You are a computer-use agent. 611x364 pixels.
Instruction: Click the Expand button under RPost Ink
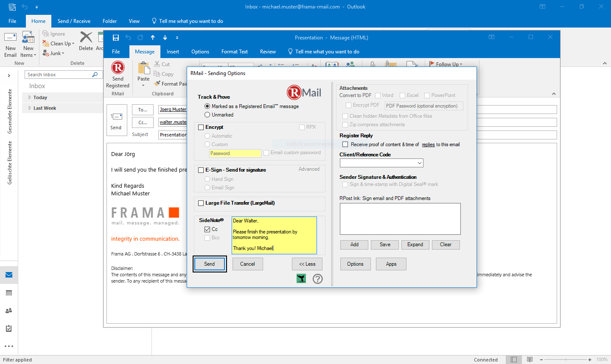415,245
